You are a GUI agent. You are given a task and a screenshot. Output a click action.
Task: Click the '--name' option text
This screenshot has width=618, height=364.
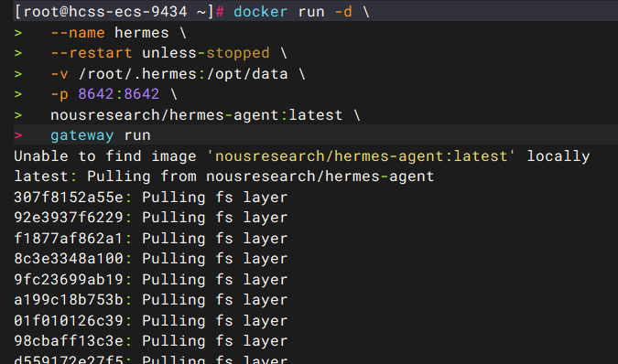[x=78, y=32]
